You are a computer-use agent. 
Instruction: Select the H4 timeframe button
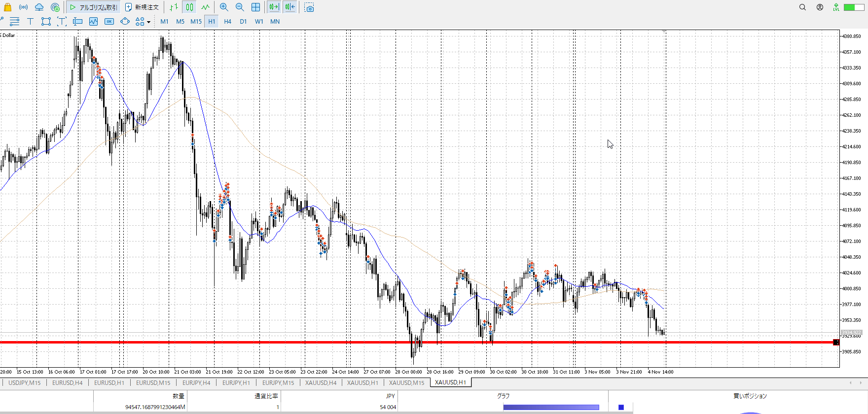(x=227, y=21)
